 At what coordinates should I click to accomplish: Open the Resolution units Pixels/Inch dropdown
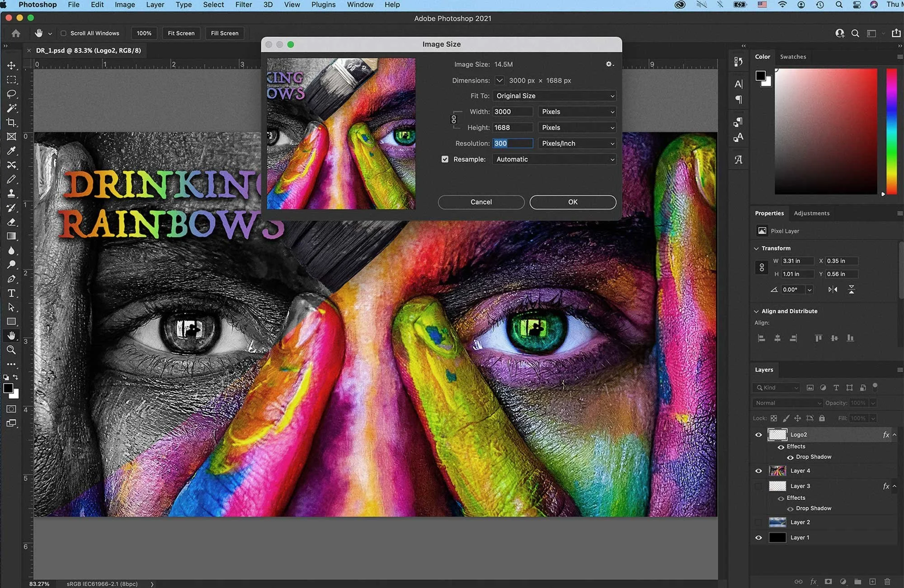pyautogui.click(x=577, y=143)
